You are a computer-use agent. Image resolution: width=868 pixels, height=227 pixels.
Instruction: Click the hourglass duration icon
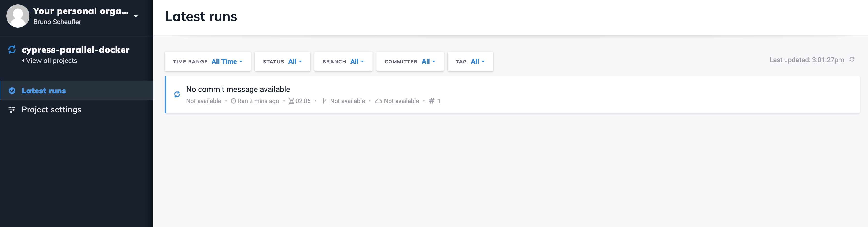tap(291, 101)
